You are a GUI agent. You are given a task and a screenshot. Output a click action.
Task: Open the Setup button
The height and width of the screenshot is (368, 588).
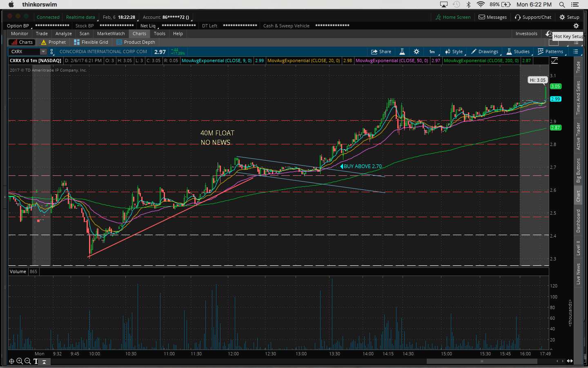[x=569, y=17]
